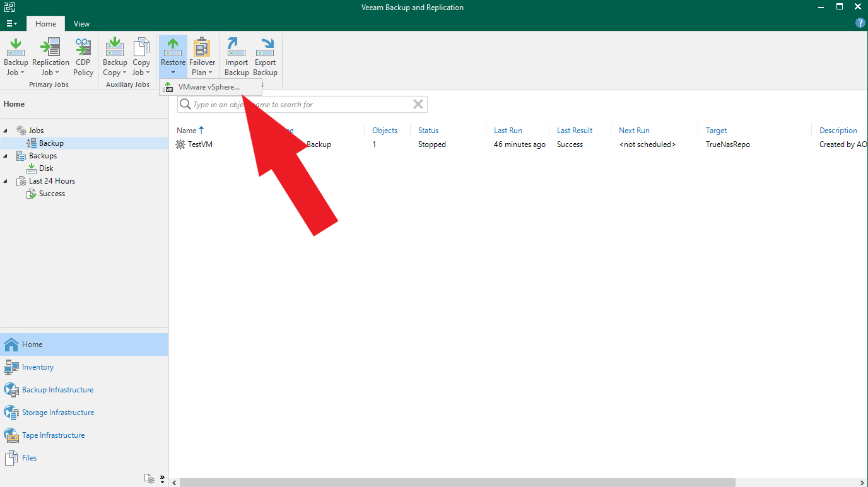The image size is (868, 487).
Task: Click the Export Backup ribbon icon
Action: [265, 57]
